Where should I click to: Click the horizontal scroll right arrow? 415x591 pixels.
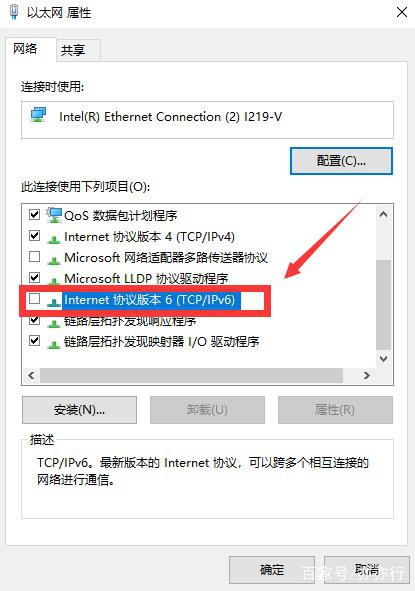366,375
